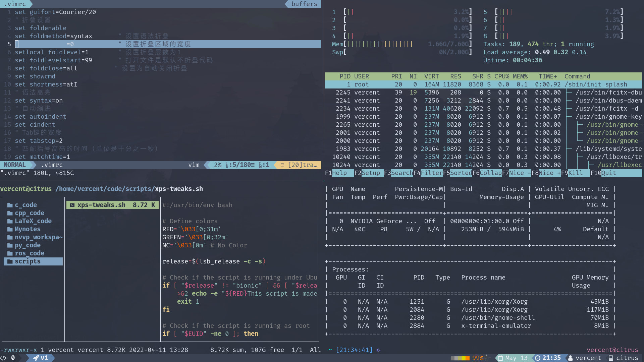The image size is (644, 362).
Task: Click the py_code folder icon
Action: click(10, 245)
